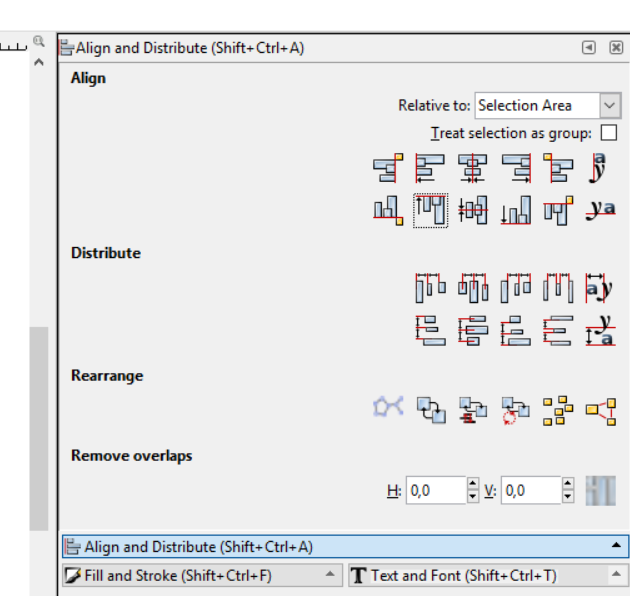Align right sides of objects
The image size is (630, 596).
coord(516,168)
